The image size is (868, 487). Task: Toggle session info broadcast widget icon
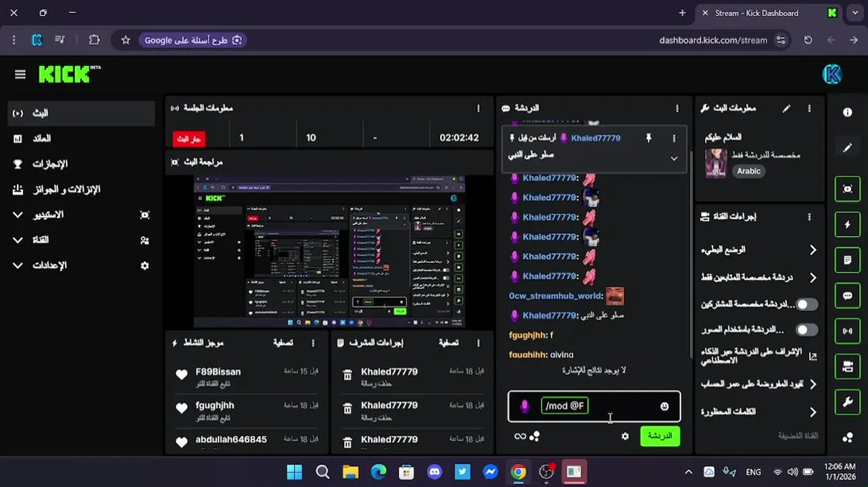point(847,331)
